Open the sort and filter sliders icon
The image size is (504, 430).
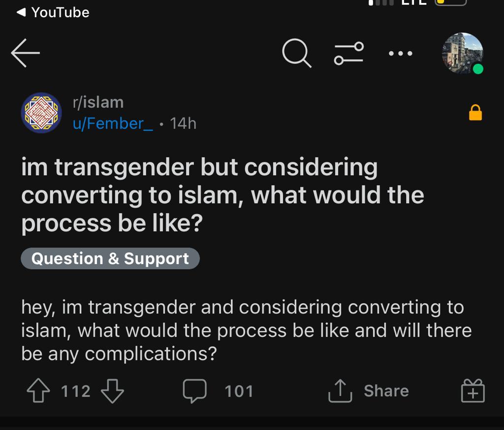[348, 53]
